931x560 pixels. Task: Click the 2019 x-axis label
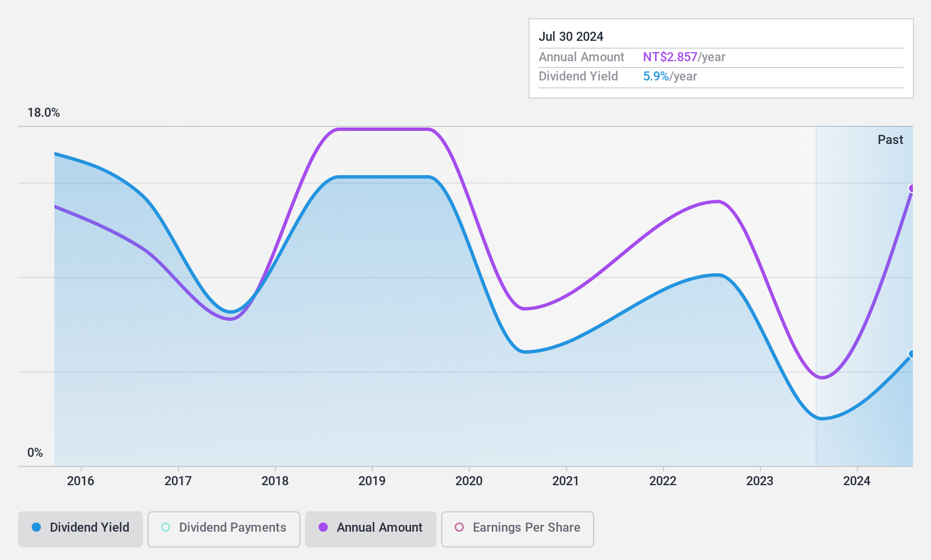372,481
